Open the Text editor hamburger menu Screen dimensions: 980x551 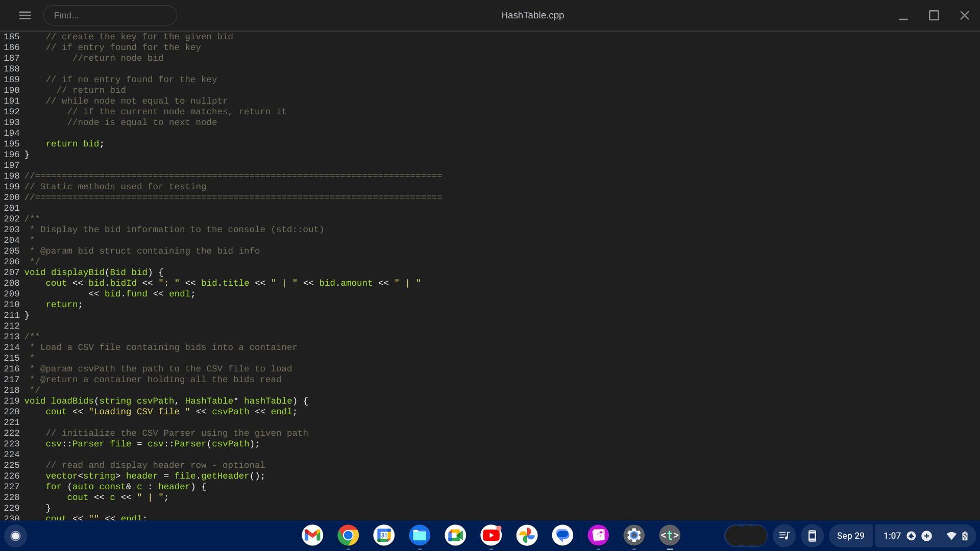pos(24,15)
